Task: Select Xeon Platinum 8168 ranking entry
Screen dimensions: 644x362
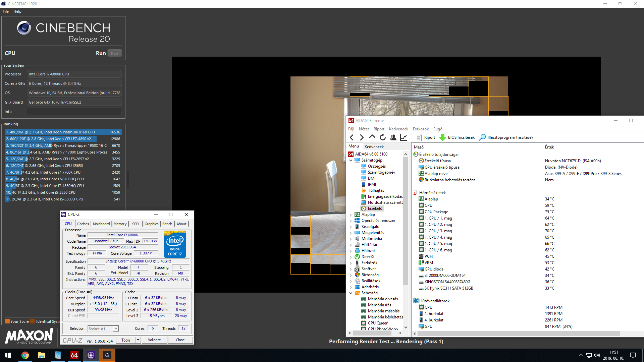Action: coord(63,132)
